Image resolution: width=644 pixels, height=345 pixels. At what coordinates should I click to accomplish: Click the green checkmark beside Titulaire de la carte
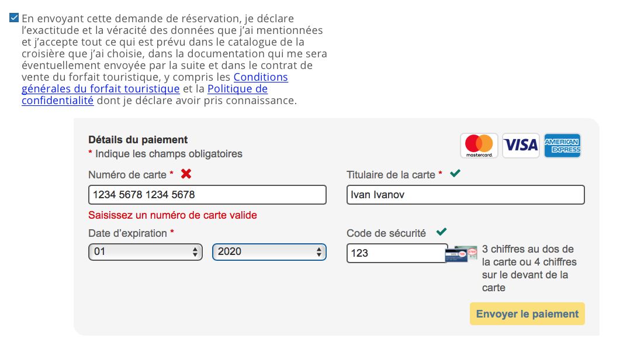[454, 173]
